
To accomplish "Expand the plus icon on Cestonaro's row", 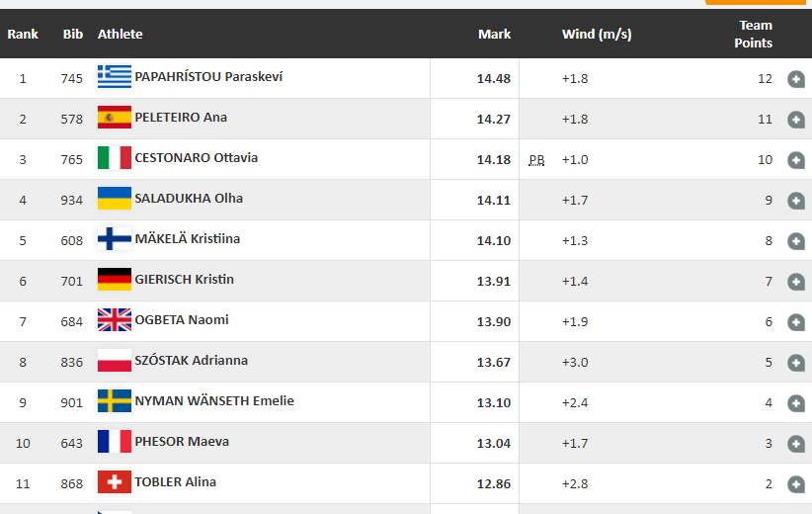I will 796,160.
